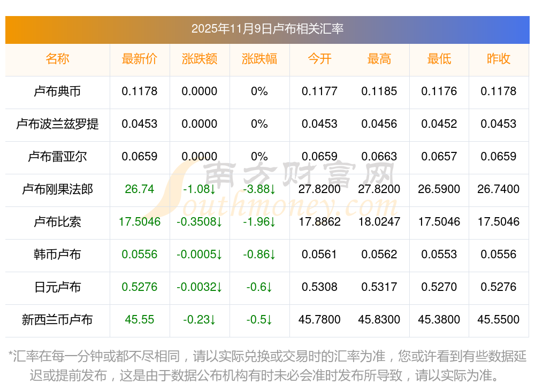This screenshot has width=535, height=392.
Task: Select 卢布典币 opening value 0.1177
Action: [x=319, y=91]
